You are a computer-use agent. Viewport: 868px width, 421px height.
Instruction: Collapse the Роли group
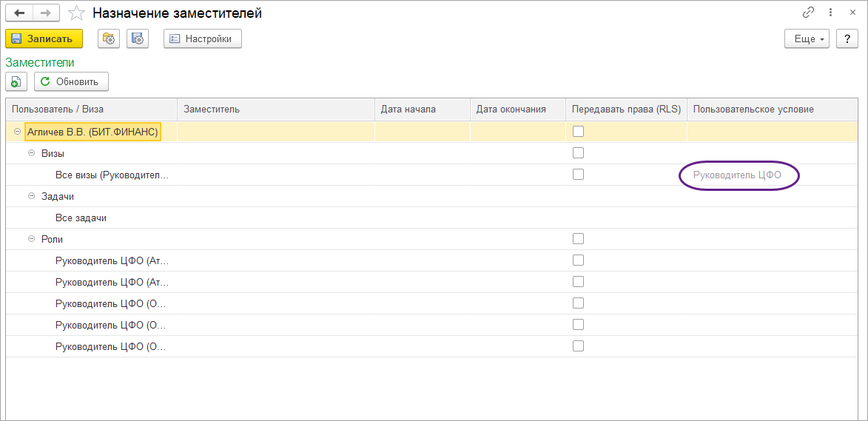31,239
